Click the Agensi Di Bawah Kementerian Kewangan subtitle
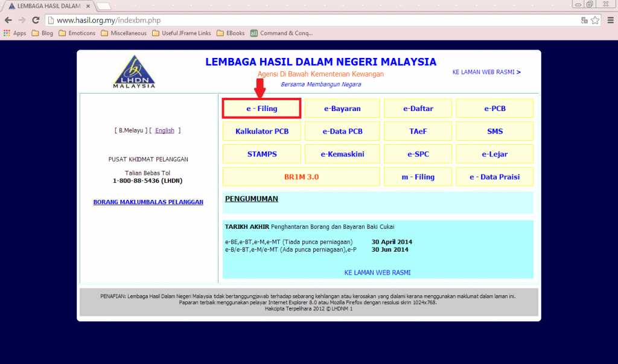This screenshot has height=364, width=618. coord(320,74)
